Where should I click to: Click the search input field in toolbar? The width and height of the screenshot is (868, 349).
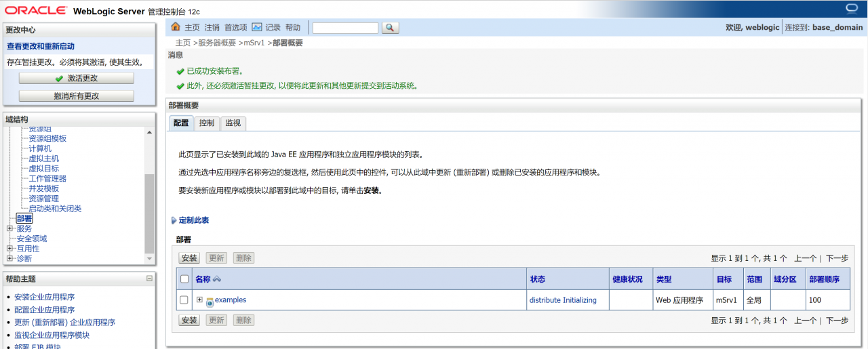(345, 28)
